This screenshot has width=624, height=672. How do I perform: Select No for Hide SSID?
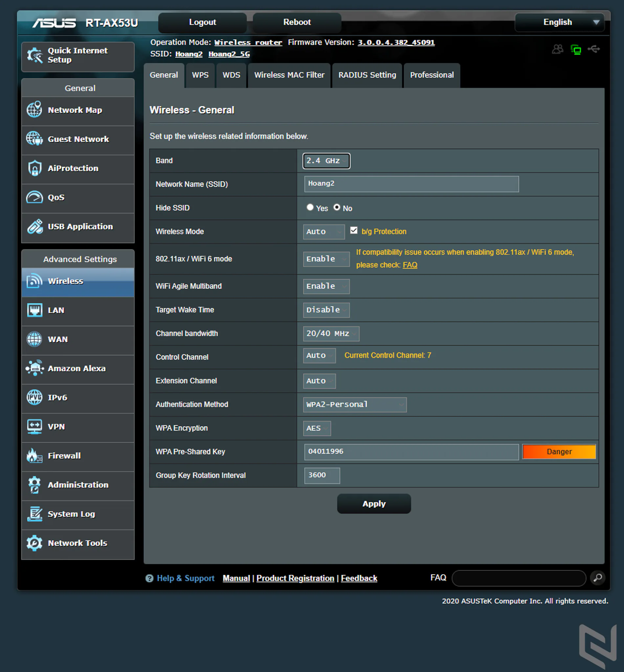point(337,207)
